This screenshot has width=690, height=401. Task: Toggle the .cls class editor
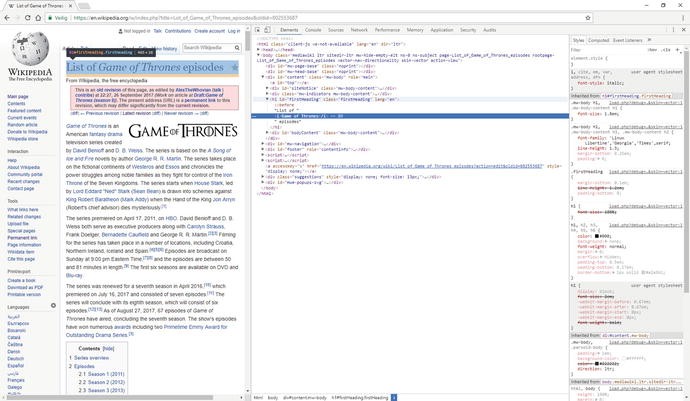pyautogui.click(x=666, y=50)
